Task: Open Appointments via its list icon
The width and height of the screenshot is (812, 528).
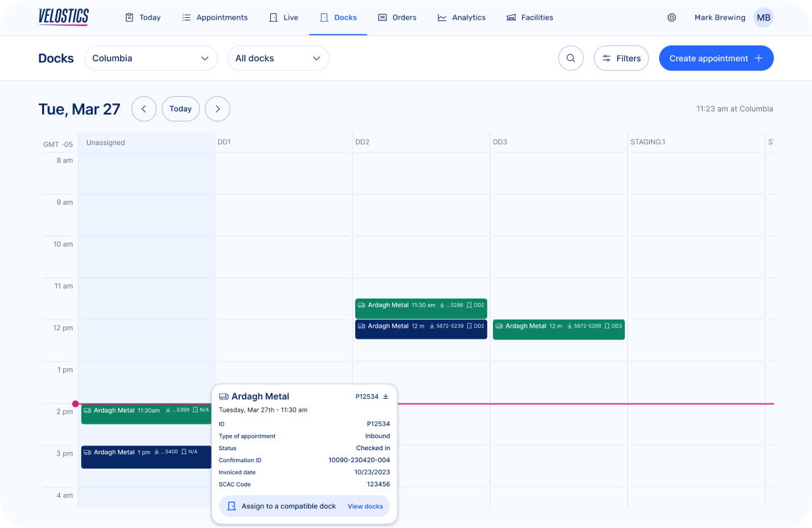Action: point(185,17)
